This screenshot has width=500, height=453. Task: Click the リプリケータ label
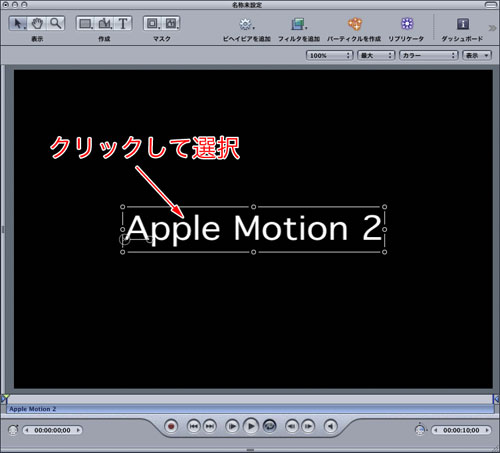pos(406,39)
